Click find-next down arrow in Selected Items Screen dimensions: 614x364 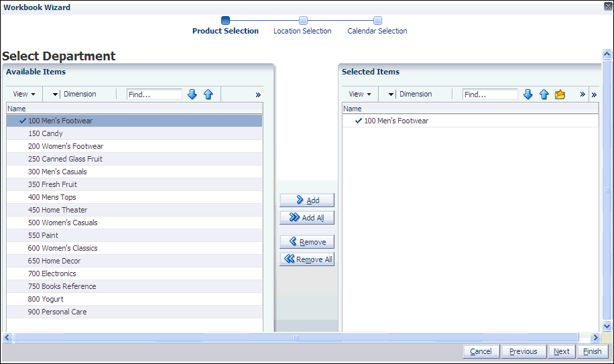pyautogui.click(x=528, y=95)
